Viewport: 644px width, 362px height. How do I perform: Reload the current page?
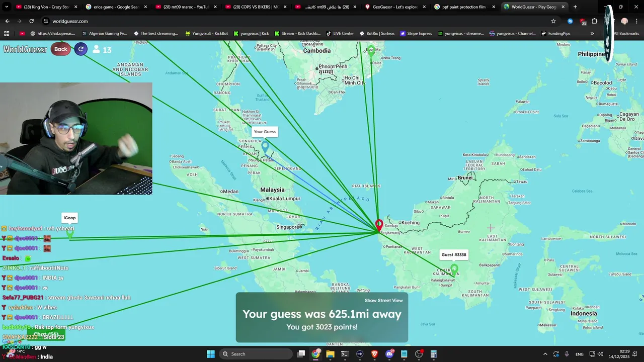coord(31,21)
